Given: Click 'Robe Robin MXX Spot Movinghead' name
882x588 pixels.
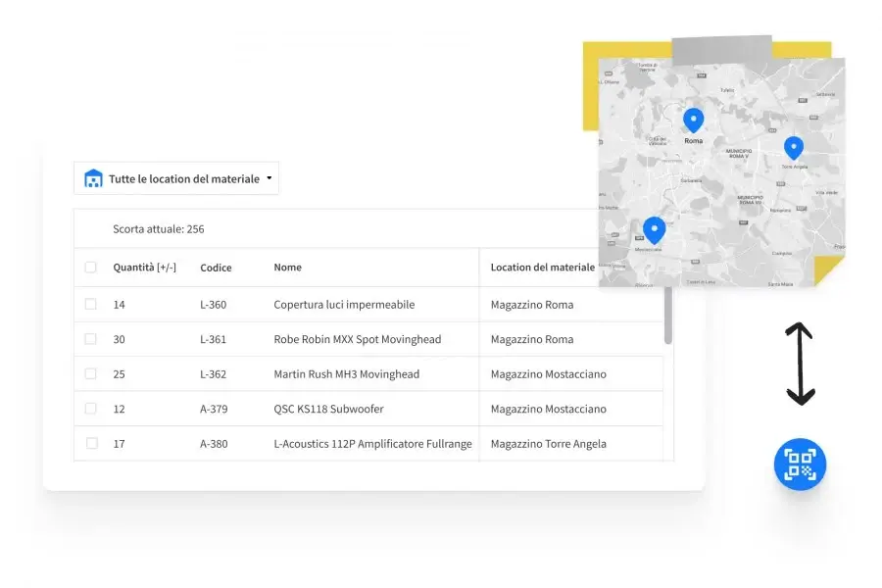Looking at the screenshot, I should point(358,339).
